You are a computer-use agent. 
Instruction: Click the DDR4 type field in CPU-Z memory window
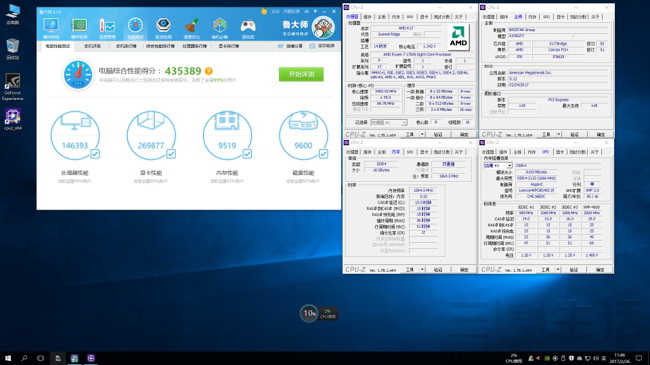pos(382,164)
